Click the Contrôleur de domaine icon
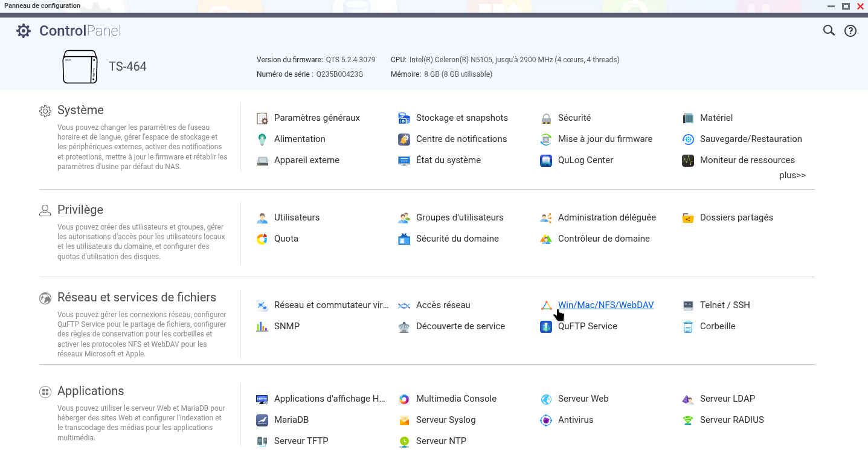Image resolution: width=868 pixels, height=450 pixels. (x=546, y=239)
